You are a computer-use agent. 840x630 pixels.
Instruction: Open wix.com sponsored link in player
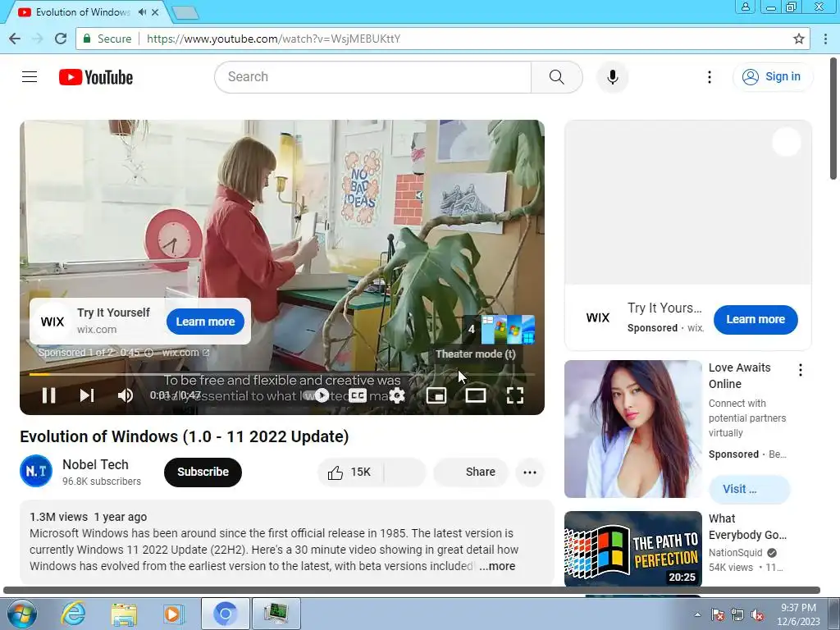point(185,353)
